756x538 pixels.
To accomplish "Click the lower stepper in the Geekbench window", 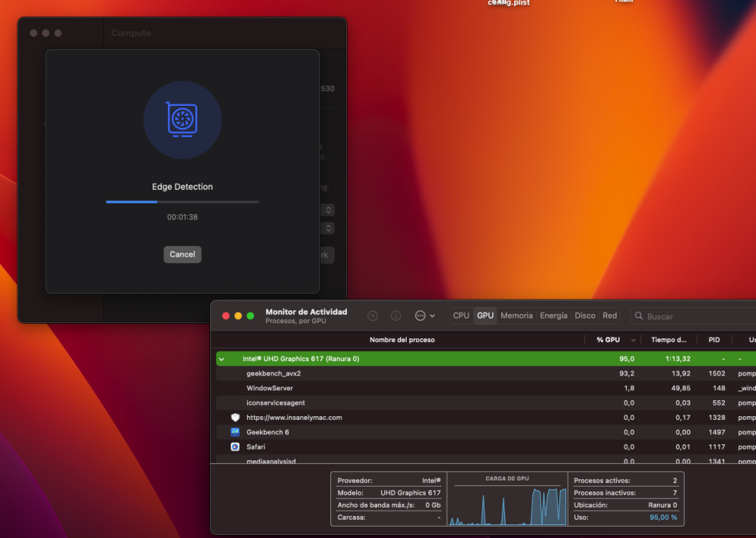I will (x=328, y=229).
